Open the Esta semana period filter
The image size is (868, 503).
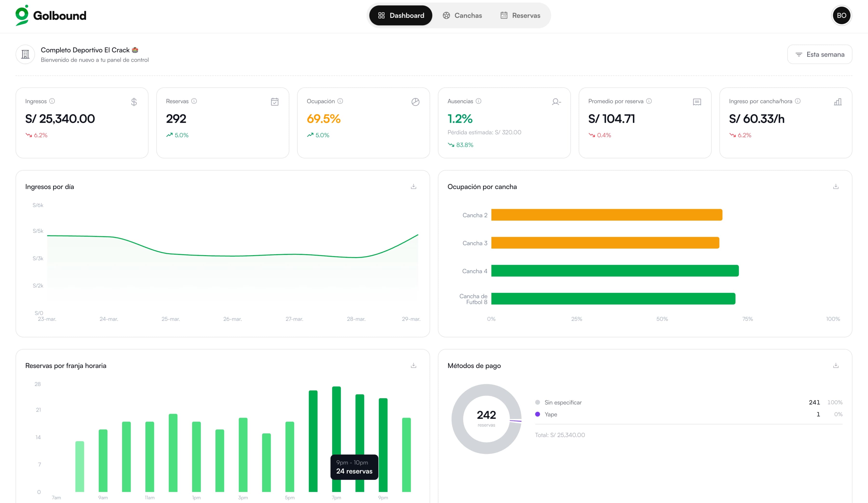pyautogui.click(x=820, y=54)
